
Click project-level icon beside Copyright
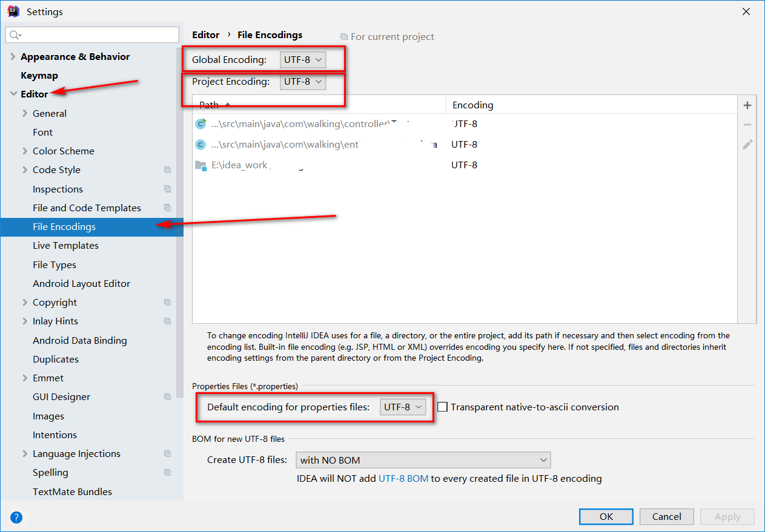click(168, 302)
